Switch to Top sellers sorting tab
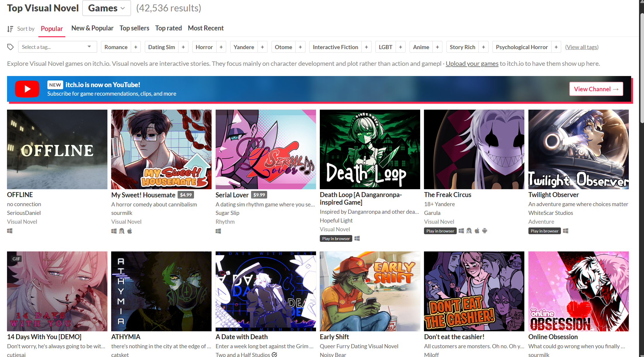The height and width of the screenshot is (357, 644). pos(134,28)
